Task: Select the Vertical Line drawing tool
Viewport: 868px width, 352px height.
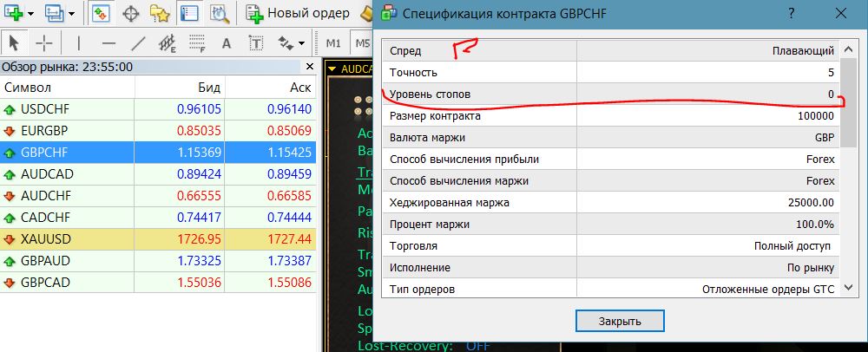Action: 79,43
